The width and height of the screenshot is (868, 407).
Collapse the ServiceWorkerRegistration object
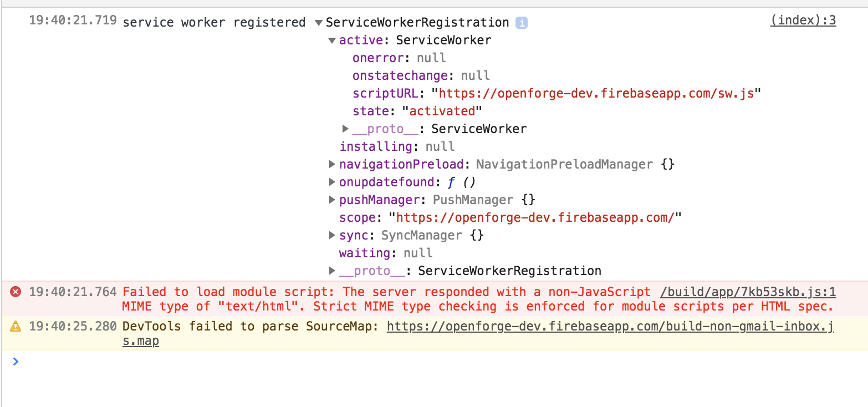[x=318, y=22]
